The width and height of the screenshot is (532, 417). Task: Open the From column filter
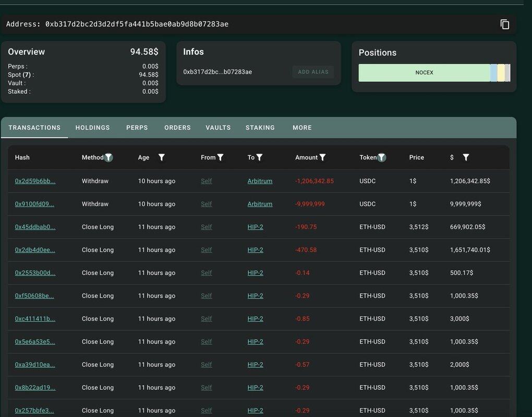(x=220, y=157)
